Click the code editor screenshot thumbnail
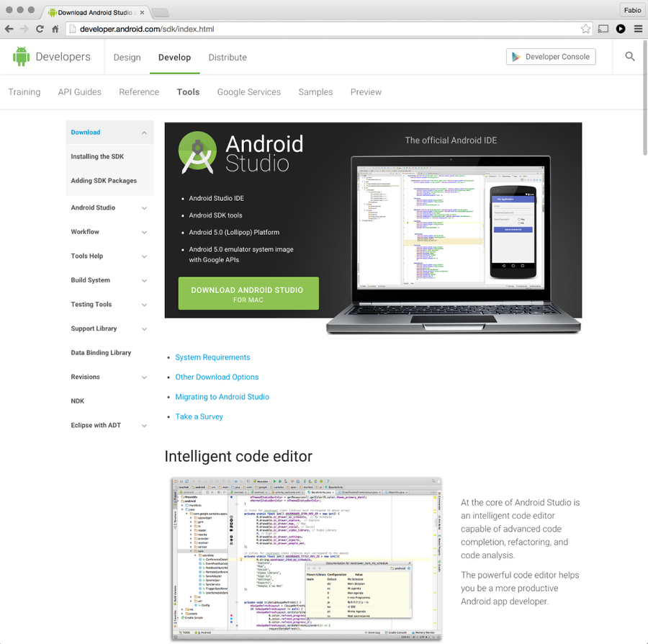648x644 pixels. click(307, 559)
